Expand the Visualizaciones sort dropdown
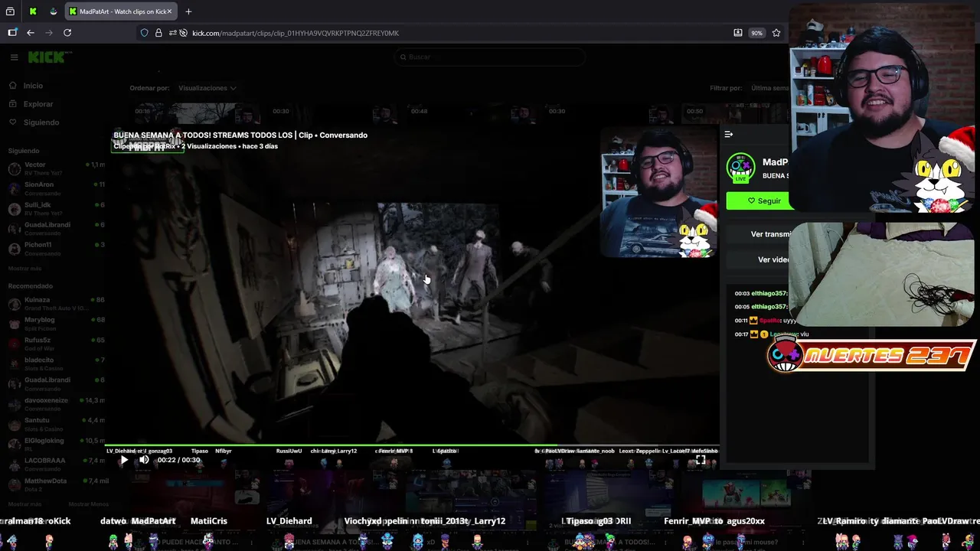980x551 pixels. 207,88
